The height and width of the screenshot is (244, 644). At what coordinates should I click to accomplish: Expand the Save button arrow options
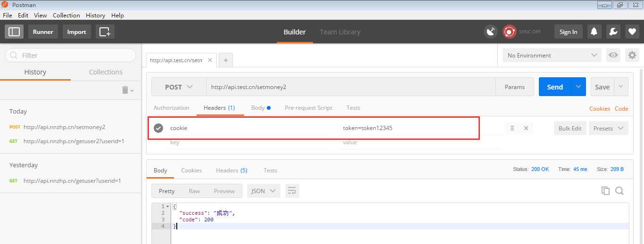click(621, 87)
